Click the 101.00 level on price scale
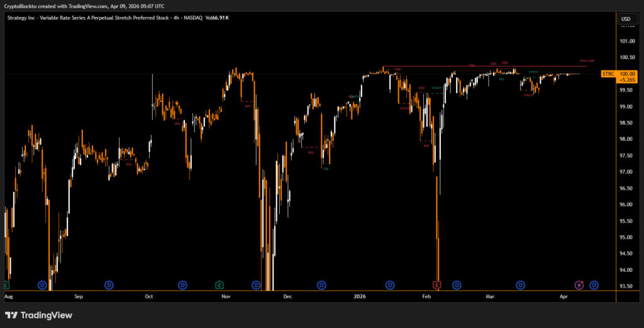The width and height of the screenshot is (644, 328). pyautogui.click(x=626, y=42)
